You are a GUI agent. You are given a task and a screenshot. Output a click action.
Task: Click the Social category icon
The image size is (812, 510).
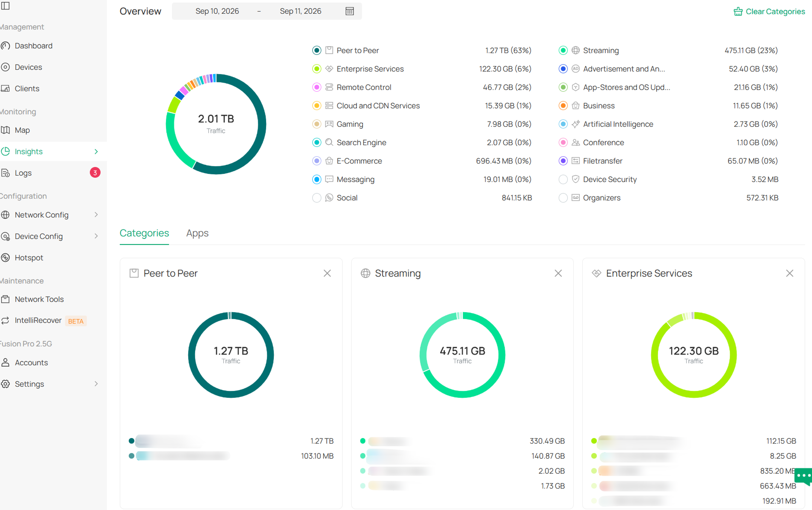(329, 198)
